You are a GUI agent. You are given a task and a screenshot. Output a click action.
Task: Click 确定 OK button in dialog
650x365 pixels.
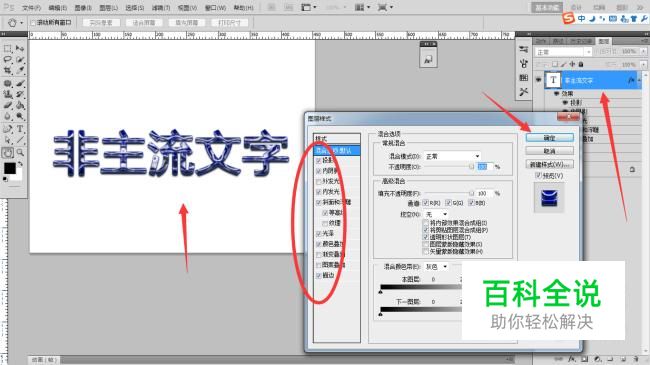point(549,137)
